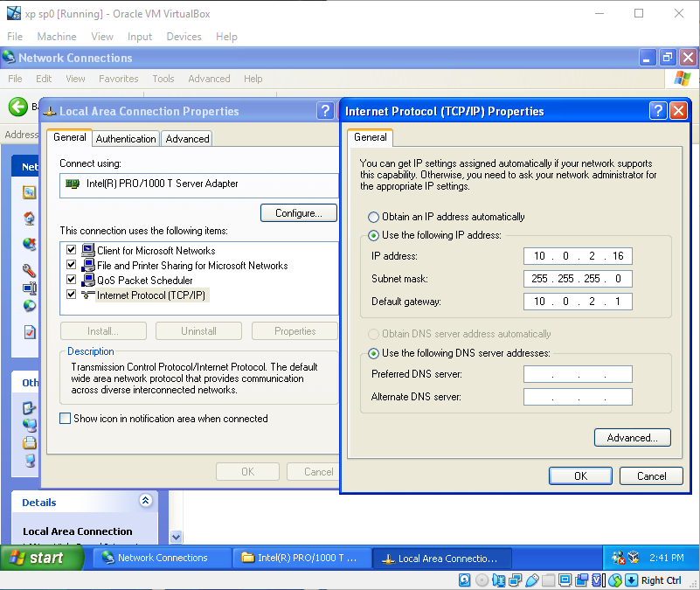This screenshot has width=700, height=590.
Task: Switch to the Advanced tab in Local Area Connection Properties
Action: (x=188, y=139)
